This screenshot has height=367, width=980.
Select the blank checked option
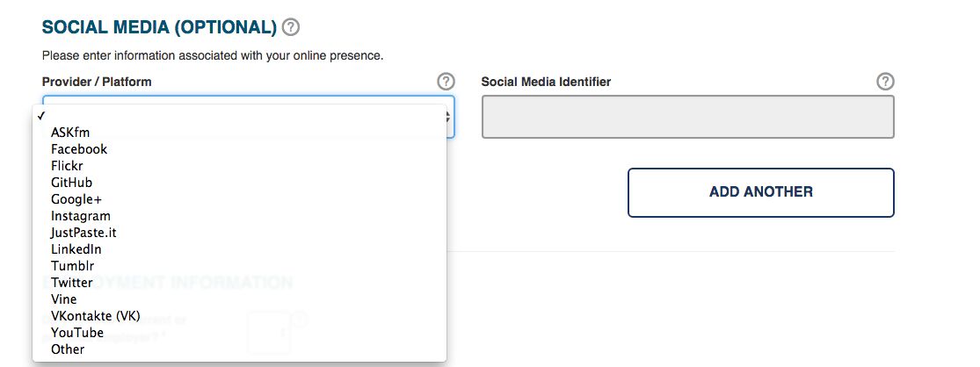(239, 116)
